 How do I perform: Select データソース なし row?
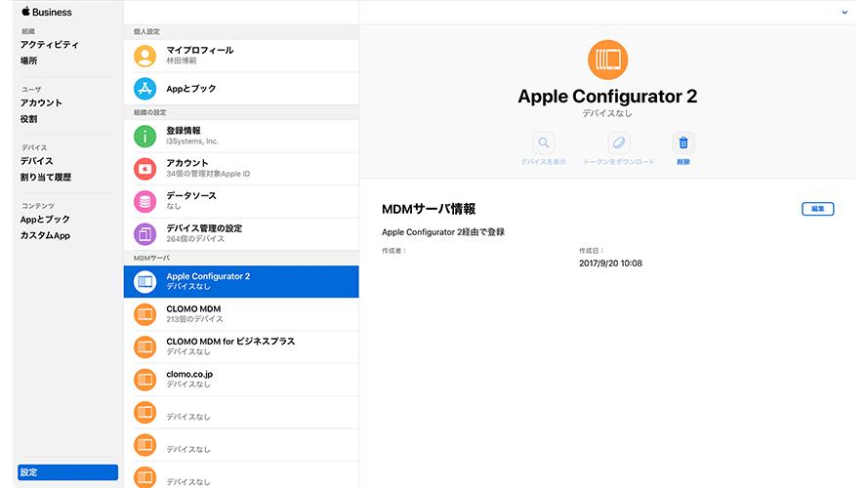tap(241, 201)
